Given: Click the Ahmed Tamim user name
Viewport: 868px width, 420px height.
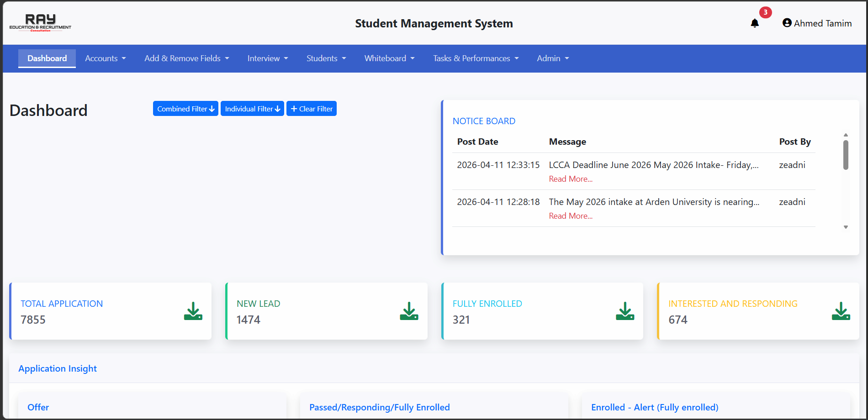Looking at the screenshot, I should pyautogui.click(x=823, y=23).
